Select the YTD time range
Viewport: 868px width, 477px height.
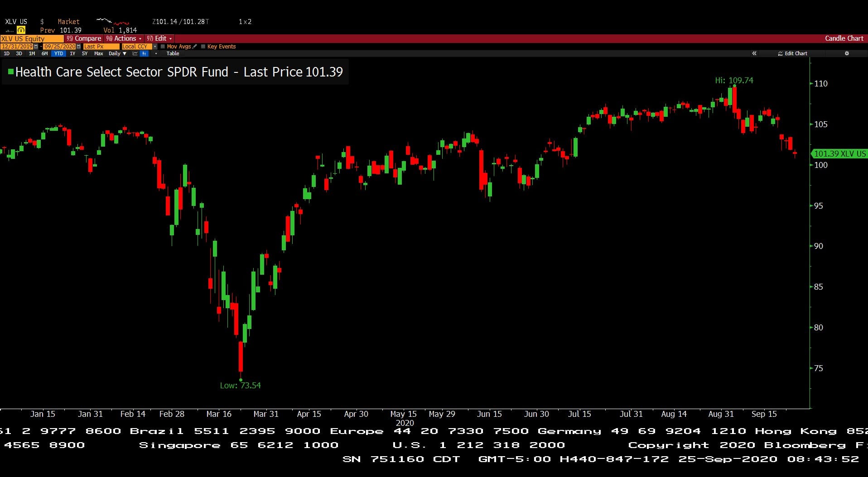click(x=58, y=53)
